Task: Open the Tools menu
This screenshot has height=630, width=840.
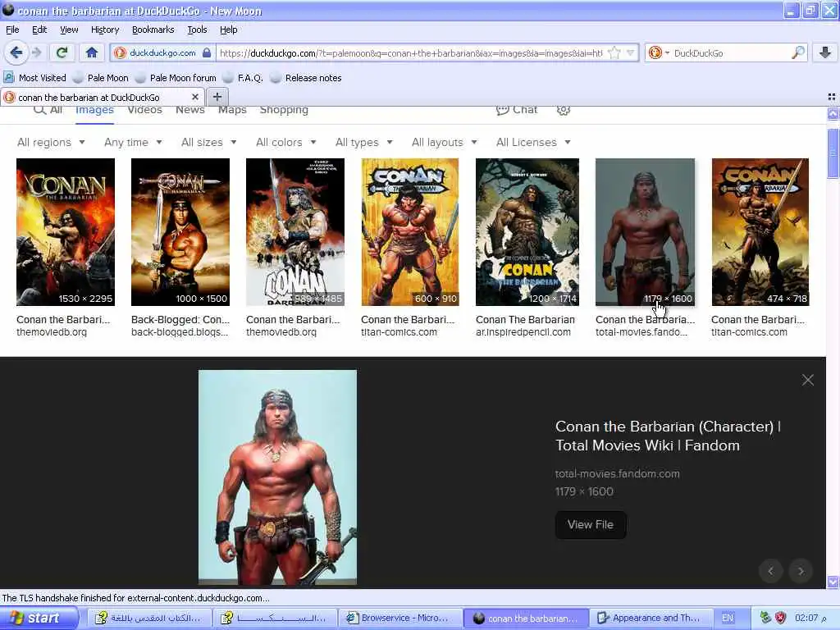Action: tap(197, 30)
